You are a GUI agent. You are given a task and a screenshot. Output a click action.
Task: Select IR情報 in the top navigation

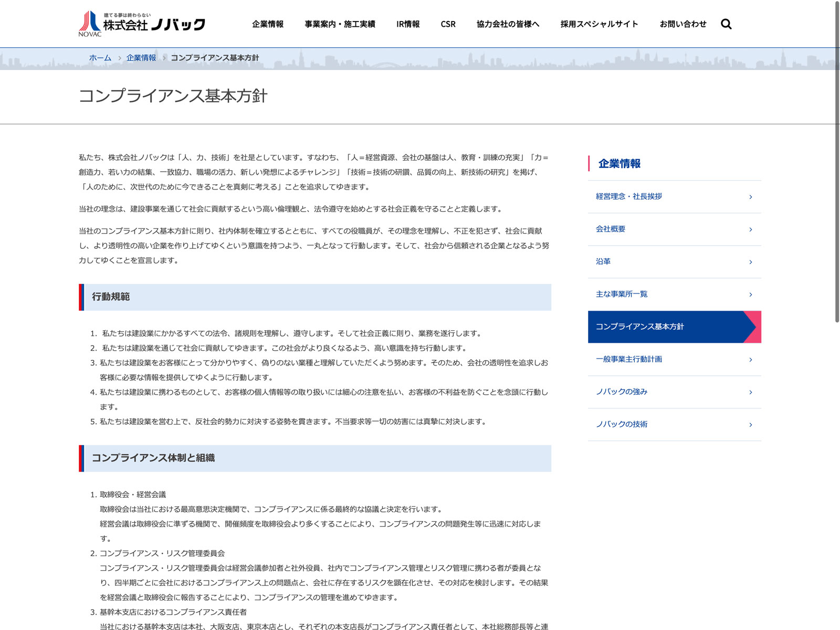408,24
